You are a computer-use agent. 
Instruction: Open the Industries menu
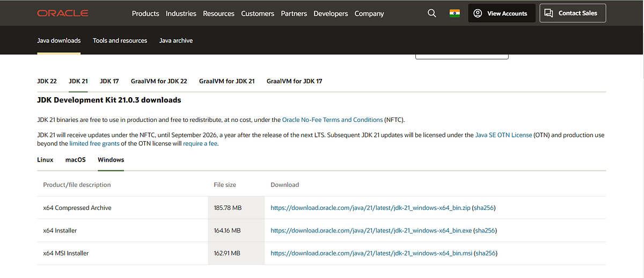click(181, 13)
